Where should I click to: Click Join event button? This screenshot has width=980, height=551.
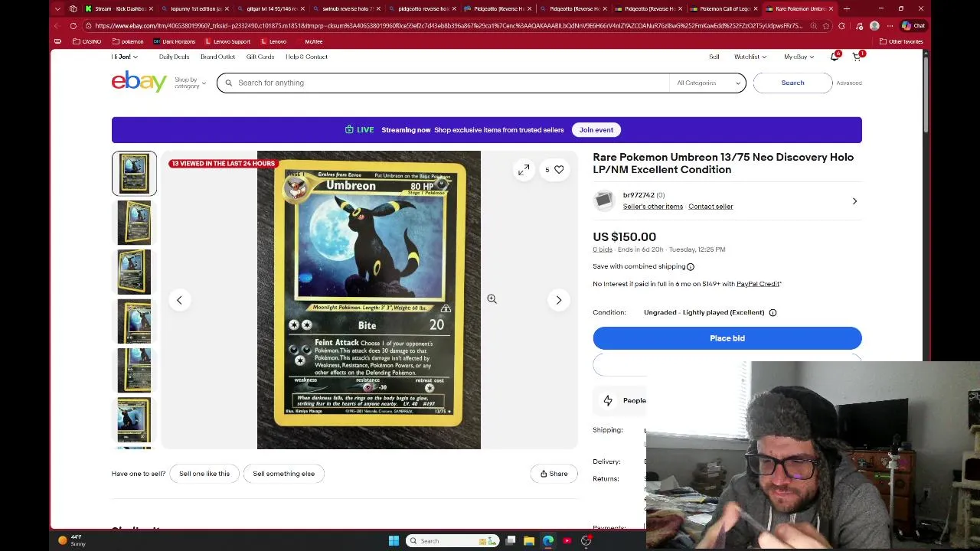click(x=596, y=130)
